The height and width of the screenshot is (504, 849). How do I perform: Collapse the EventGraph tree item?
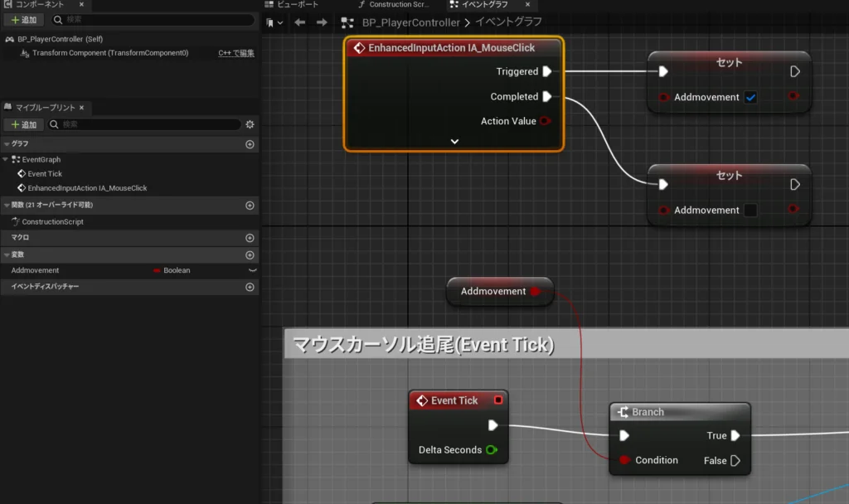[7, 159]
